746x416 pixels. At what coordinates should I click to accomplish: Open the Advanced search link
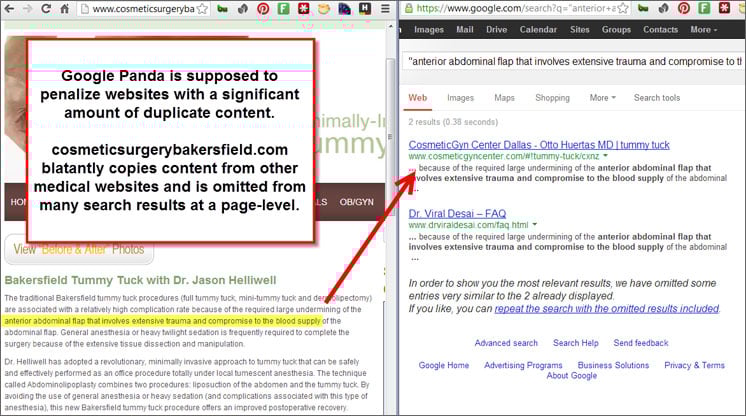coord(506,343)
